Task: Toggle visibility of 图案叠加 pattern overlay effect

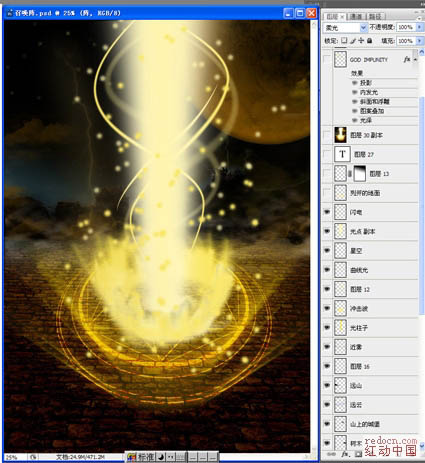Action: [355, 111]
